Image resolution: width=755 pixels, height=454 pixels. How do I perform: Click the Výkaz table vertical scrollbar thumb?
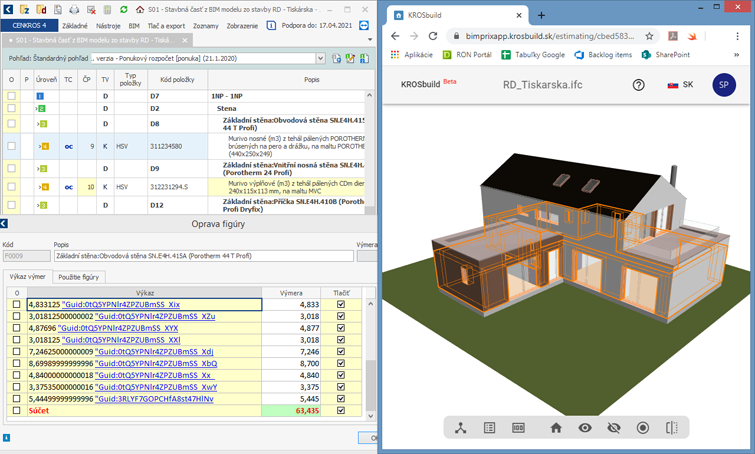coord(370,384)
